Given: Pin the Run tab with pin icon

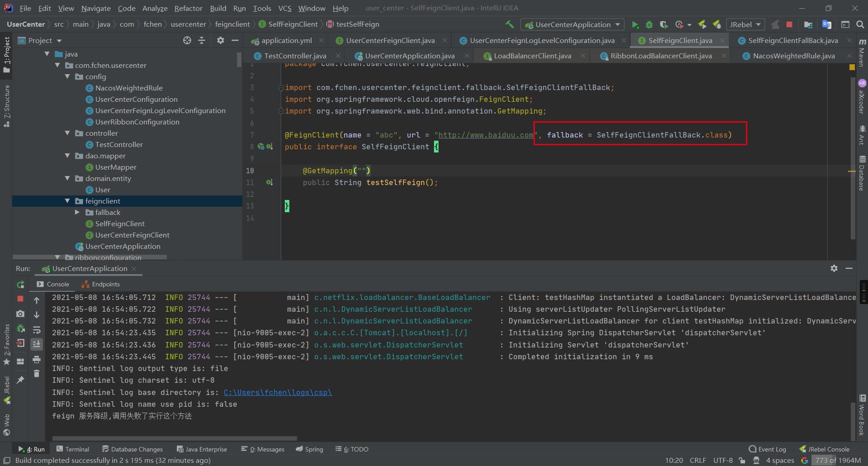Looking at the screenshot, I should pos(20,380).
